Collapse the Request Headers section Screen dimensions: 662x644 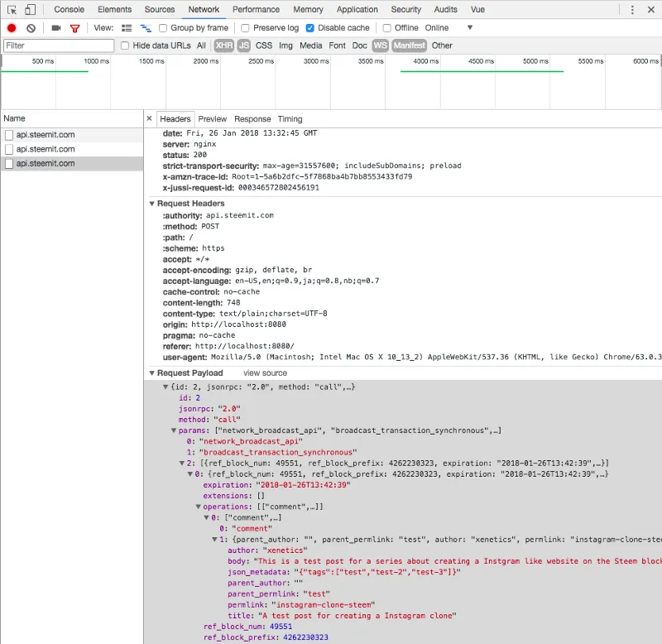click(x=152, y=204)
